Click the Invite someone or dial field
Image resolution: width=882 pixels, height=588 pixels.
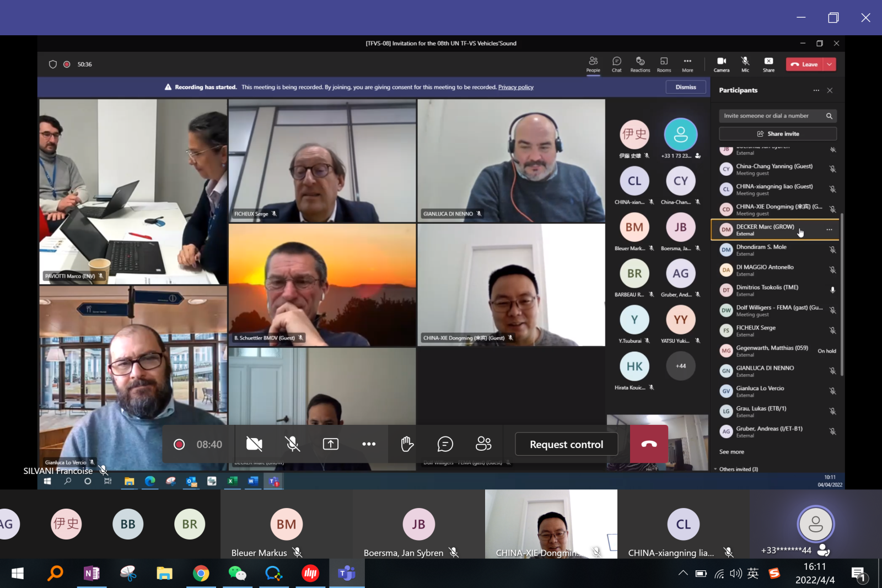click(771, 116)
